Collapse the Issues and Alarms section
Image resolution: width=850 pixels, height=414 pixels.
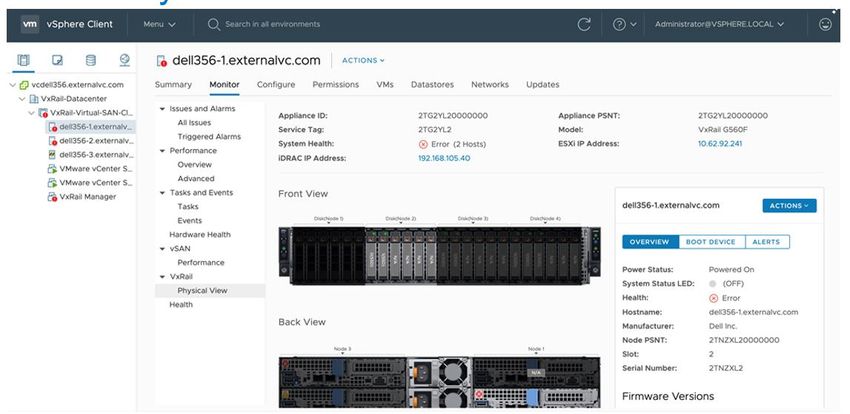click(162, 109)
